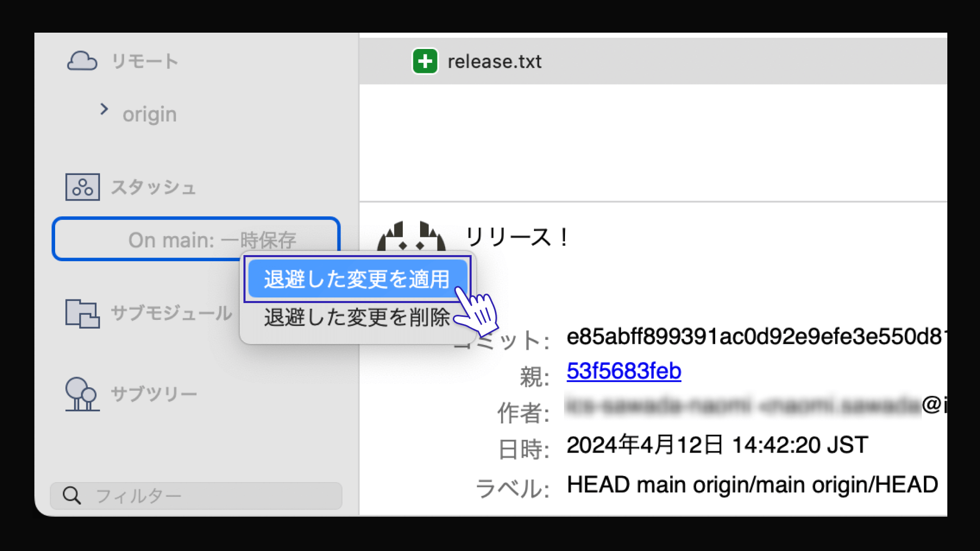The width and height of the screenshot is (980, 551).
Task: Click the tree icon beside サブツリー
Action: pyautogui.click(x=82, y=394)
